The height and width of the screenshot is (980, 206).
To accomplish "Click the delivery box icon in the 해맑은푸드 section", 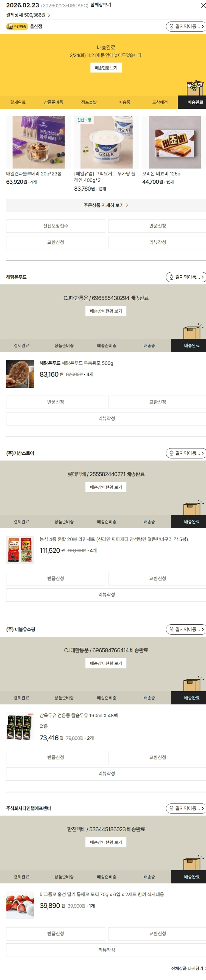I will pyautogui.click(x=193, y=331).
